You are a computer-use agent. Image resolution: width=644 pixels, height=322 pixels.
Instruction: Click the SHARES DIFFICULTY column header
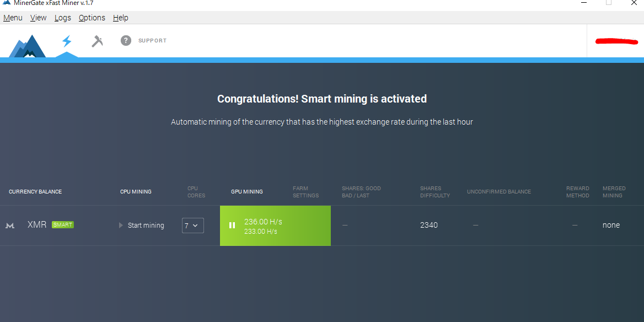point(435,192)
